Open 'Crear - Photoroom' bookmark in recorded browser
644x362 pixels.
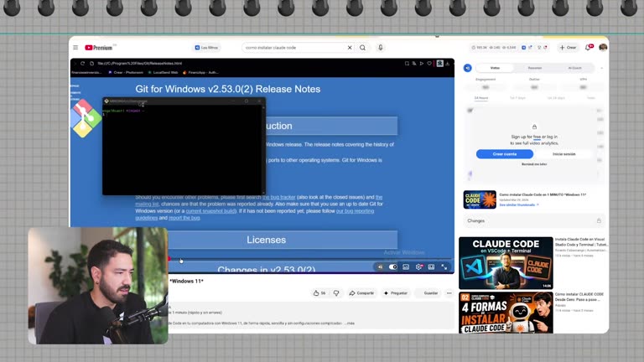tap(126, 73)
